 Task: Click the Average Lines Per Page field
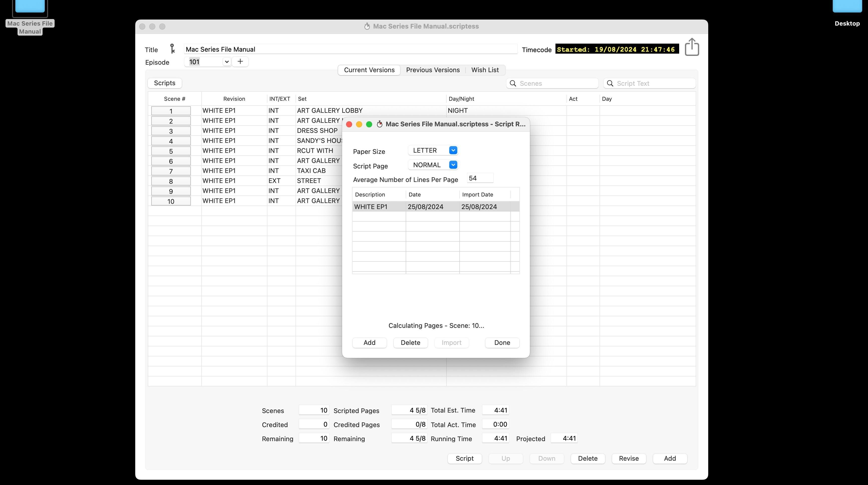point(480,178)
